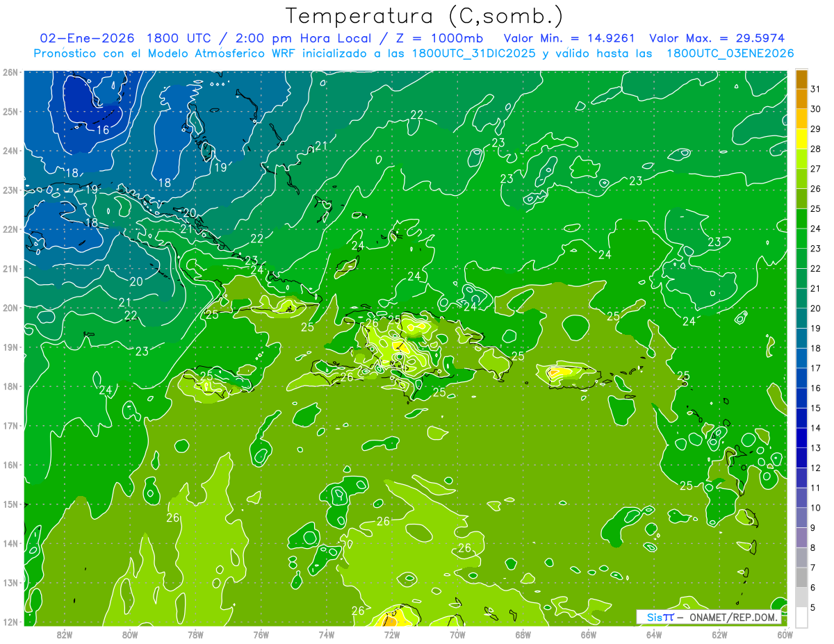Click the legend scale label '17'
The width and height of the screenshot is (834, 644).
coord(816,368)
